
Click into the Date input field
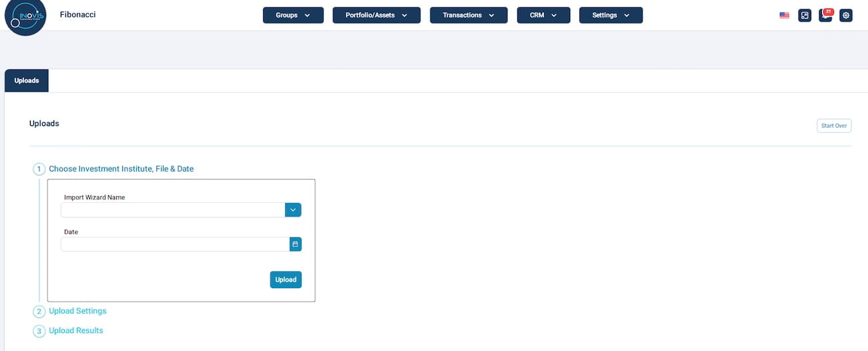point(175,244)
